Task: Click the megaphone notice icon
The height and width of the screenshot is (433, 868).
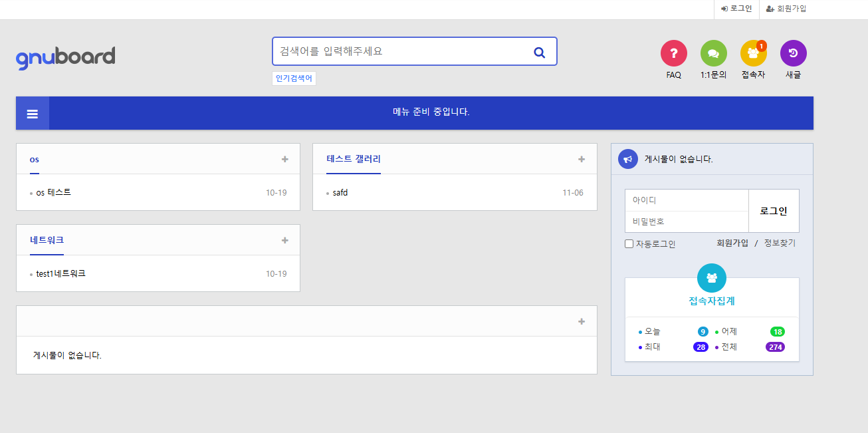Action: [627, 160]
